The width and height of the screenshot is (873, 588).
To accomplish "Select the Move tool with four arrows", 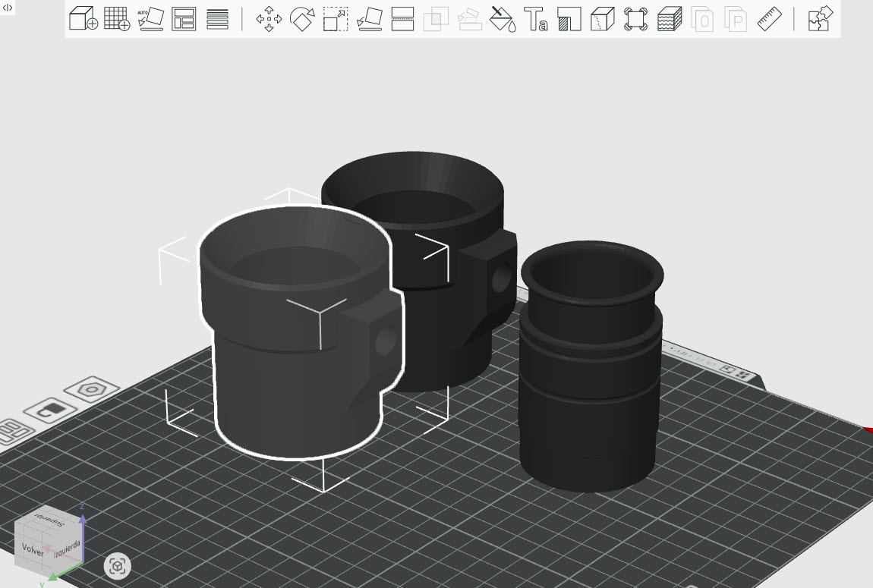I will (269, 19).
